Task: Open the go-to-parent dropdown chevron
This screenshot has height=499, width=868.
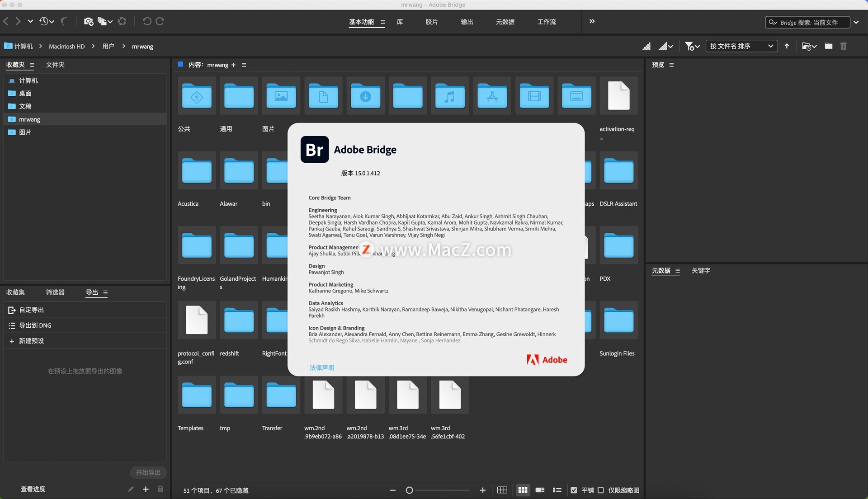Action: 30,21
